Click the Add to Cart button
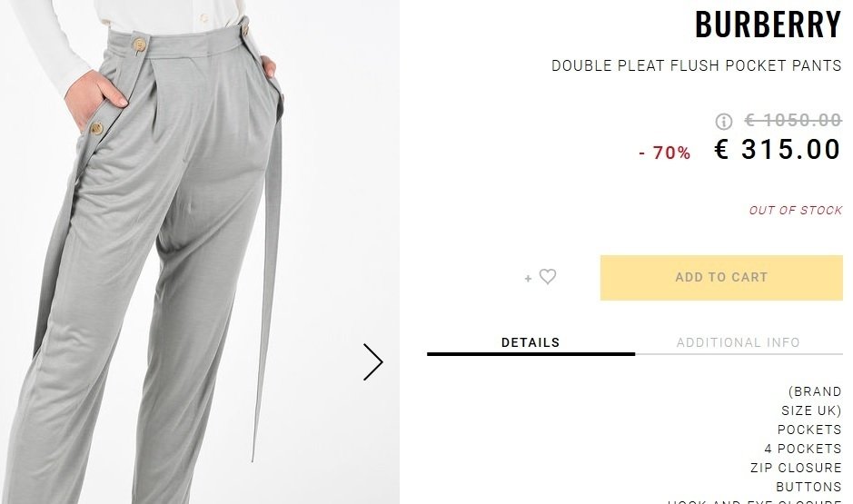 721,277
